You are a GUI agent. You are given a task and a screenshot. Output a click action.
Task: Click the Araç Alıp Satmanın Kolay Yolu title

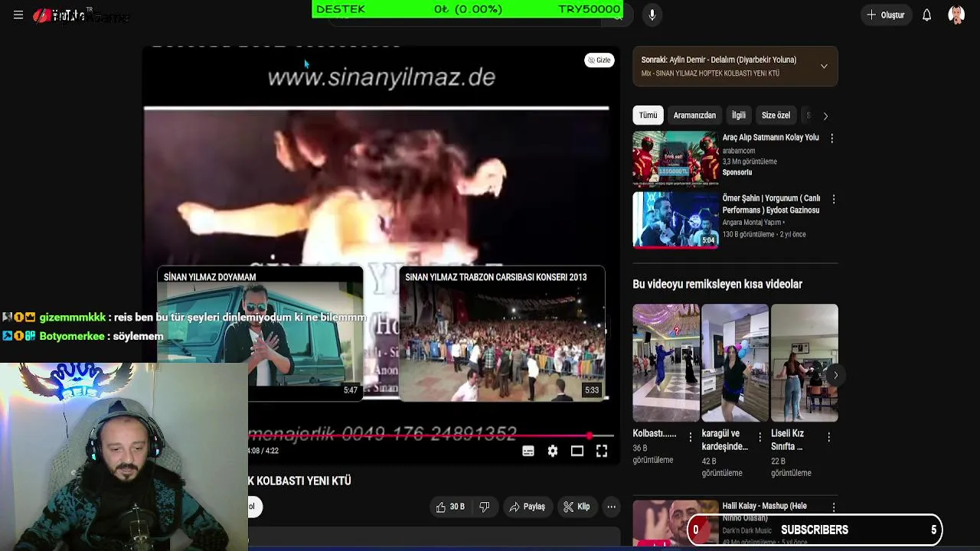click(770, 138)
